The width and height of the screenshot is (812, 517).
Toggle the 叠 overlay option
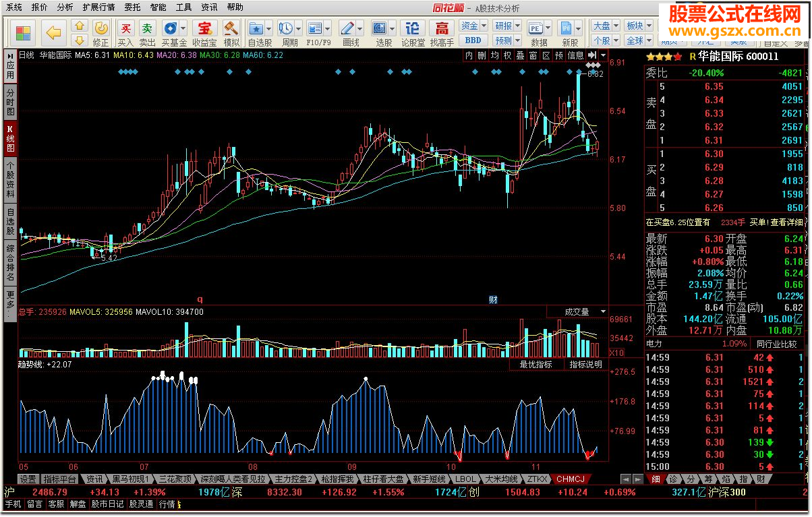(520, 55)
